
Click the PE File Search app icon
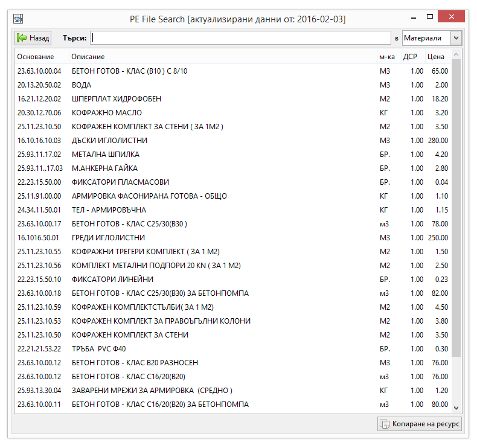(x=18, y=19)
